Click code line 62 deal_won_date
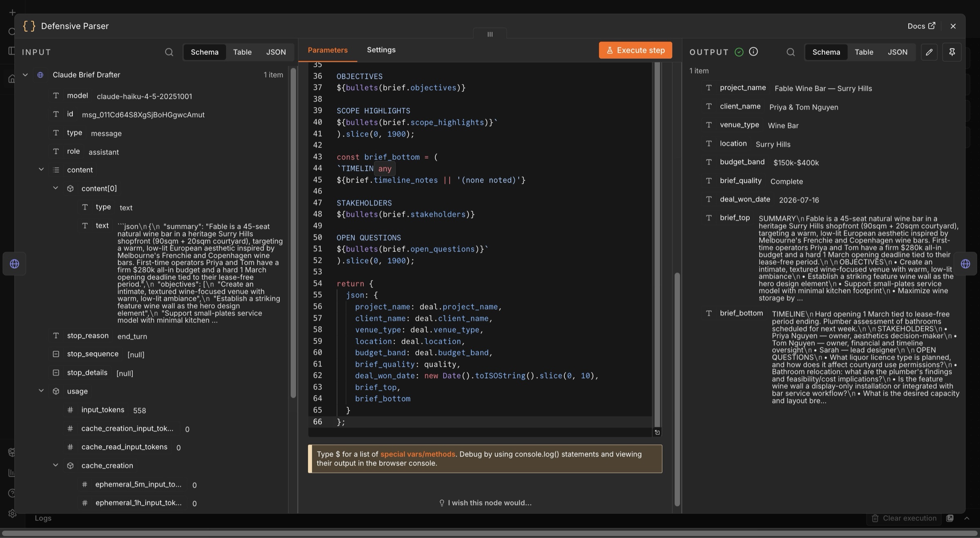 477,376
